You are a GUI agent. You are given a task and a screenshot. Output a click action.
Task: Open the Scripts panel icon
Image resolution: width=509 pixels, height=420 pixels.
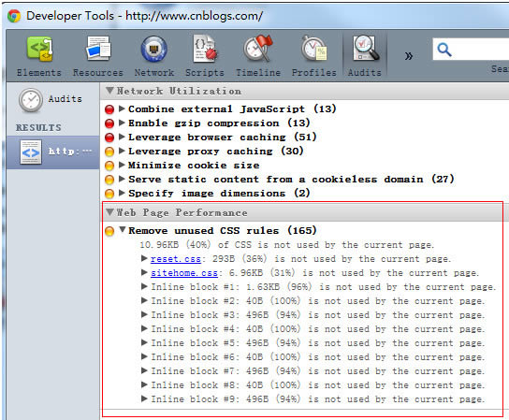tap(205, 49)
